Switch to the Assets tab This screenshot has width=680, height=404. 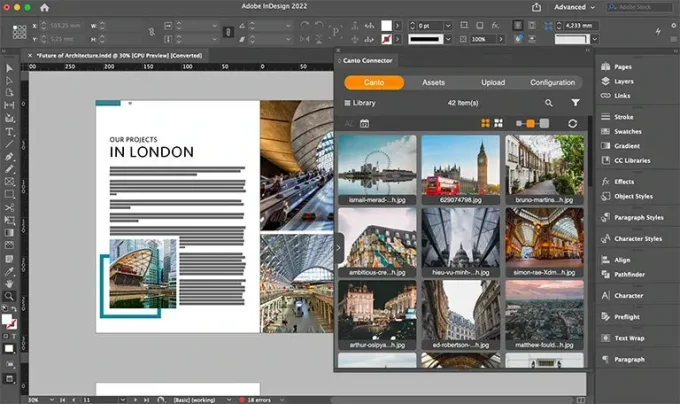coord(433,82)
